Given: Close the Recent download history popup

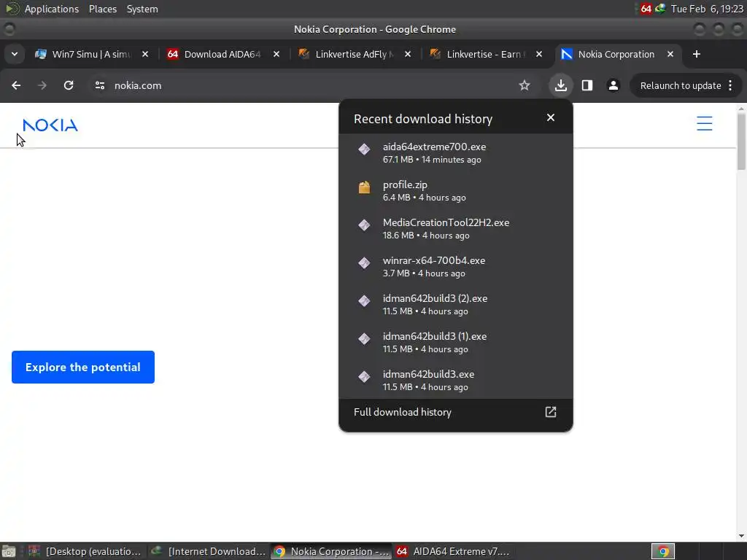Looking at the screenshot, I should click(550, 117).
